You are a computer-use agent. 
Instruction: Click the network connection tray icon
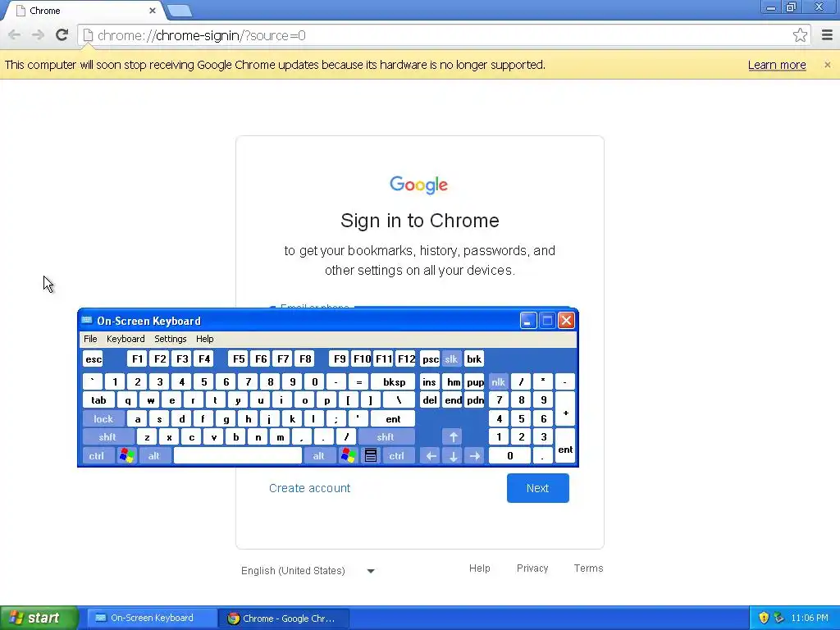click(x=779, y=618)
